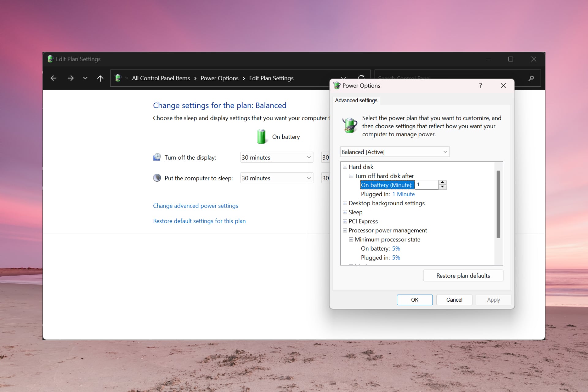
Task: Click the Restore plan defaults button
Action: coord(463,275)
